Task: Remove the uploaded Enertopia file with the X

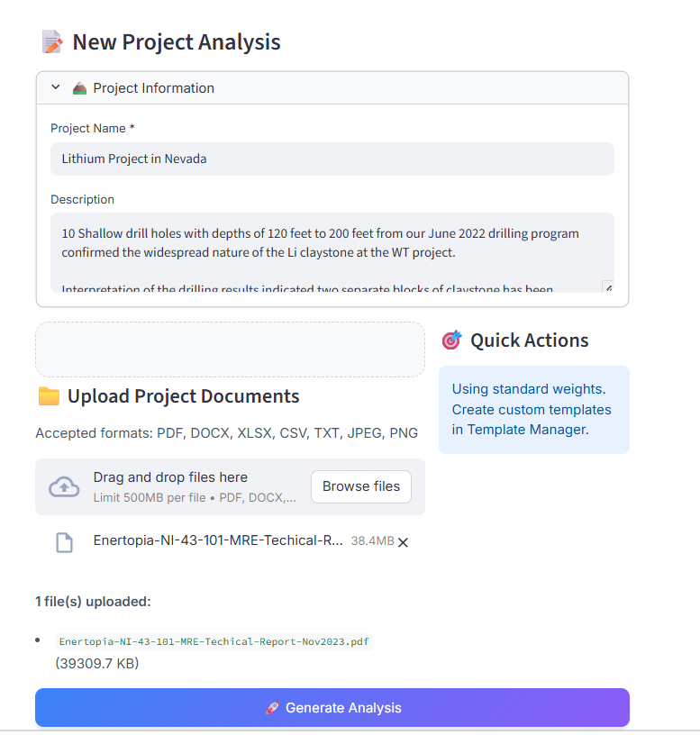Action: point(403,543)
